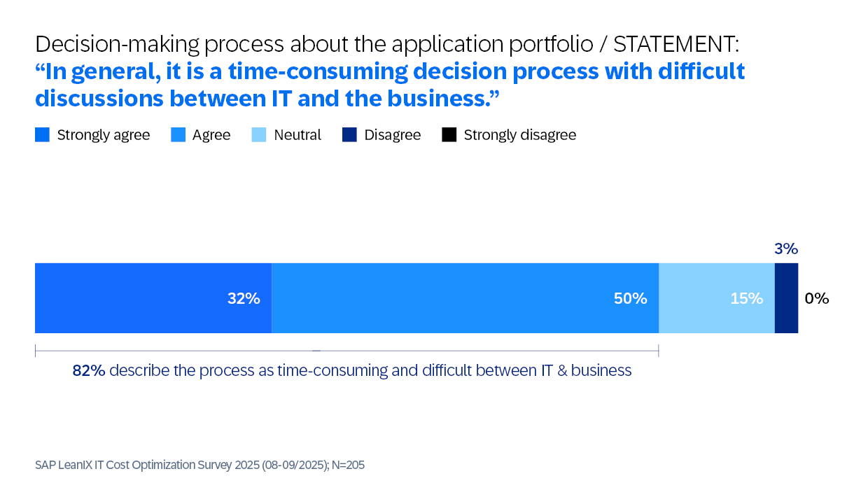This screenshot has height=504, width=868.
Task: Select the dark blue Disagree bar segment
Action: click(x=786, y=298)
